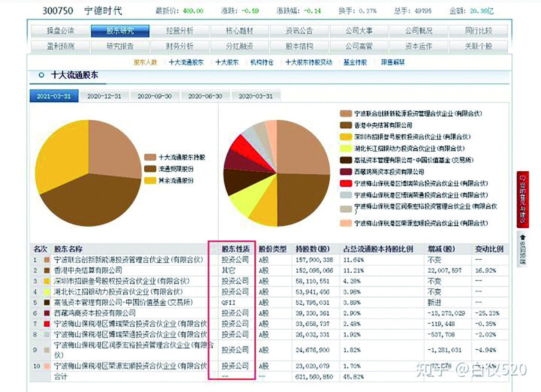This screenshot has height=392, width=541.
Task: Click the dark brown legend square for 高瓴资本管理
Action: click(345, 161)
